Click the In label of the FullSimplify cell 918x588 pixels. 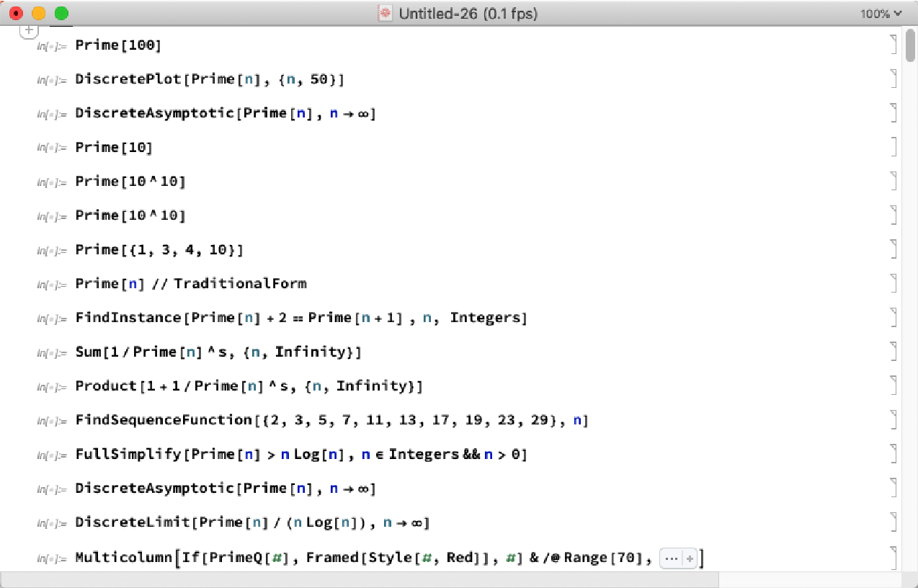[51, 455]
